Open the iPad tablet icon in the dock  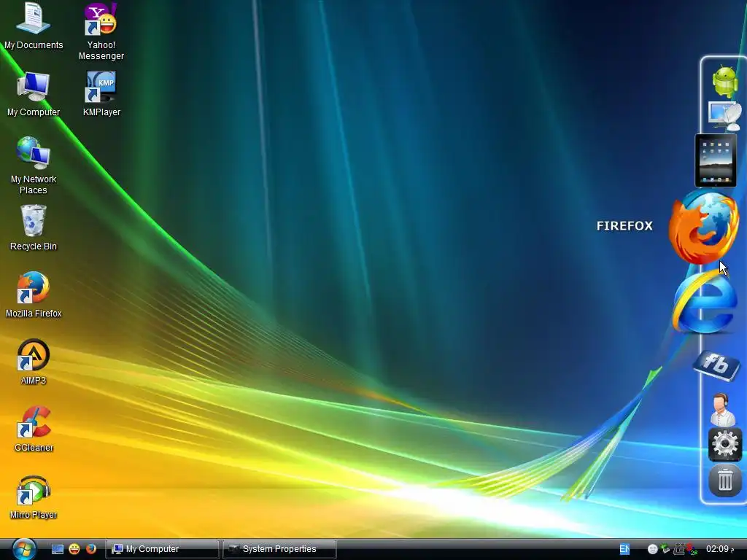[x=716, y=160]
